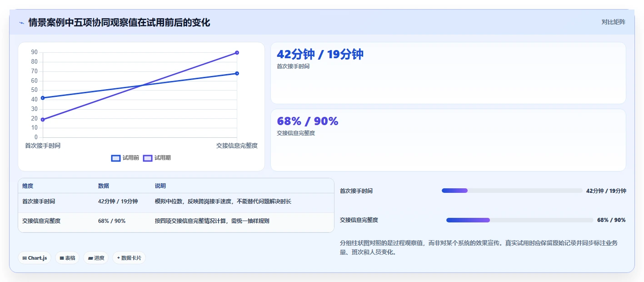Click the y-axis 90 tick label
Viewport: 644px width, 282px height.
tap(35, 52)
